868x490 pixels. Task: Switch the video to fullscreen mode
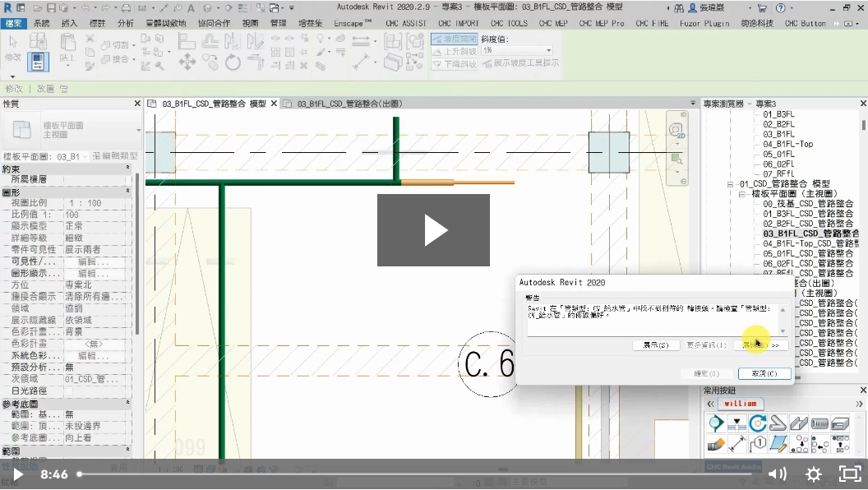[x=850, y=474]
